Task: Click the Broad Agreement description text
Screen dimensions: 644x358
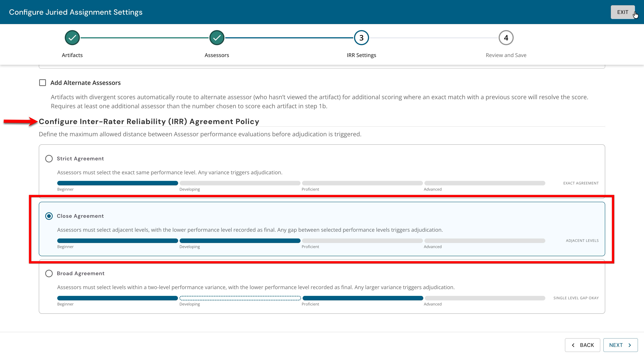Action: [x=256, y=288]
